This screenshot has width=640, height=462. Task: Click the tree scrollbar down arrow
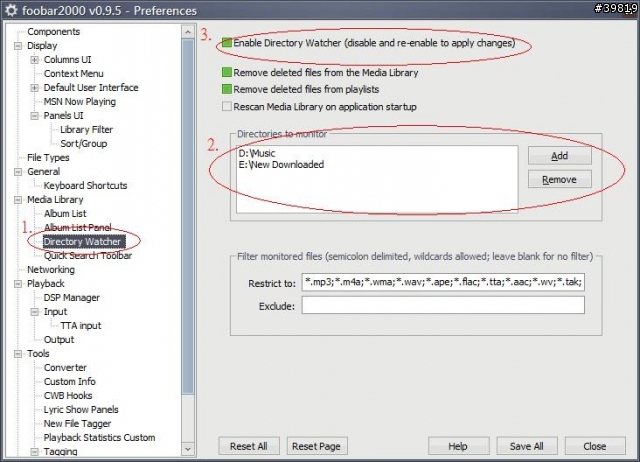[188, 449]
